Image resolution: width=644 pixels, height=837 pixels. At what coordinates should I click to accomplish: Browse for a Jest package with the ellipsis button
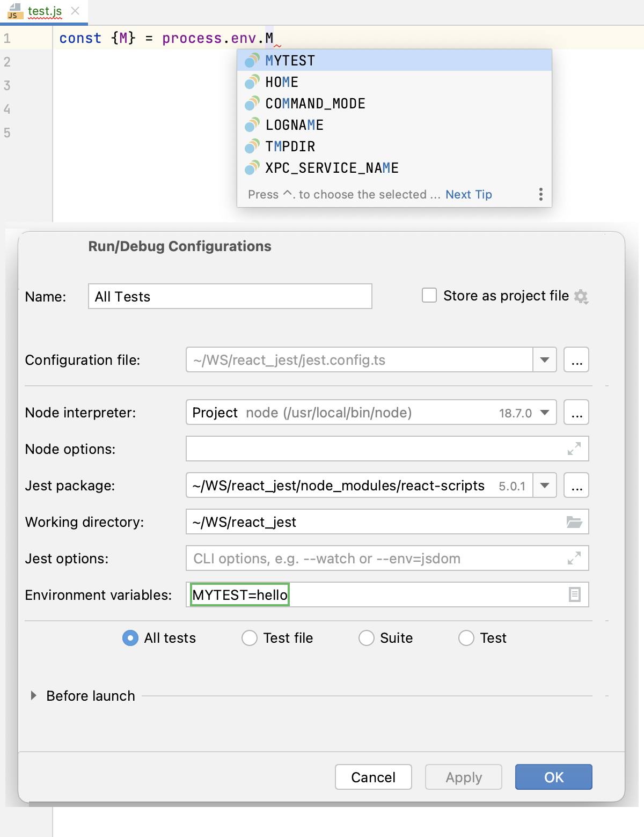tap(576, 485)
